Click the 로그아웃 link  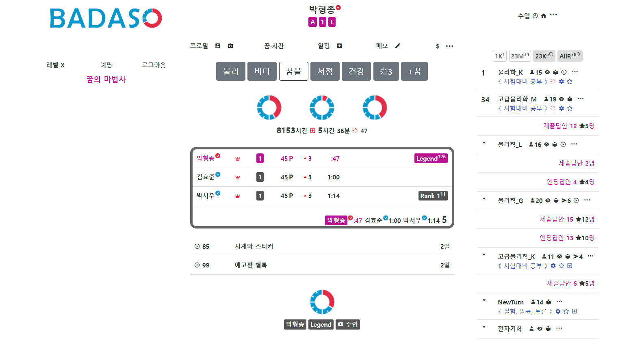click(x=154, y=65)
